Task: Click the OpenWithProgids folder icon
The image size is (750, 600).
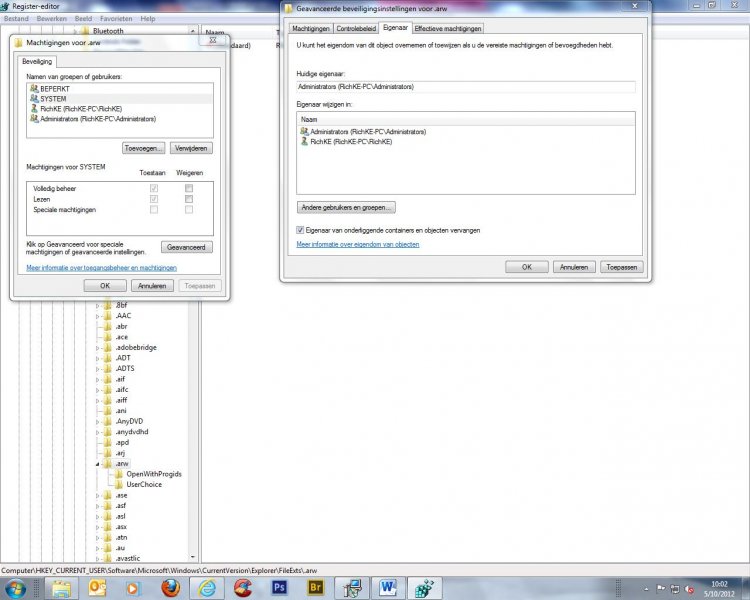Action: (119, 473)
